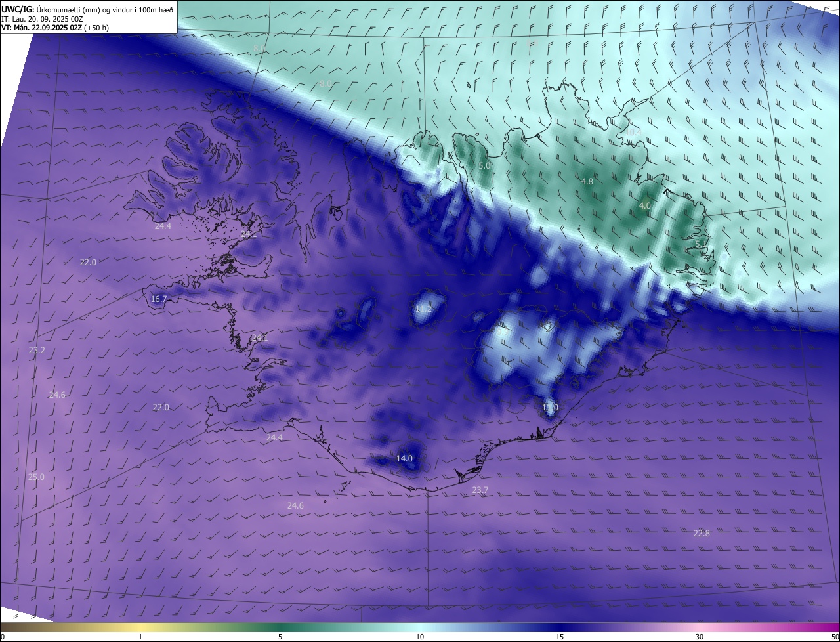Click the 4.8 value label on the map
The height and width of the screenshot is (642, 840).
click(x=587, y=181)
